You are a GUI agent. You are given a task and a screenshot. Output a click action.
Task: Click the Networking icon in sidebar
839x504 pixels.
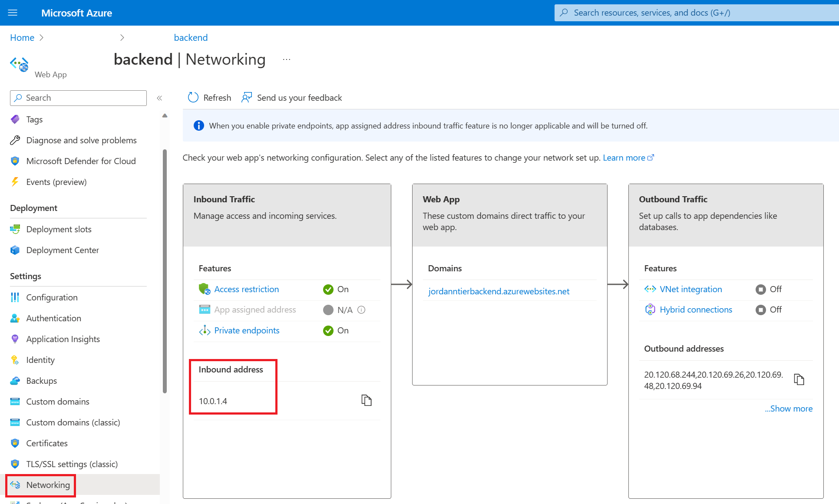(16, 484)
